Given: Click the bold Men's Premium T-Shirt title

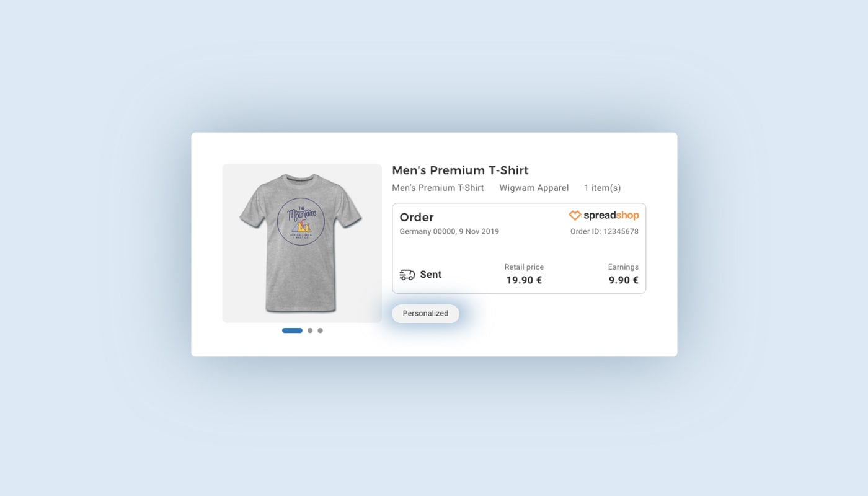Looking at the screenshot, I should pyautogui.click(x=460, y=170).
